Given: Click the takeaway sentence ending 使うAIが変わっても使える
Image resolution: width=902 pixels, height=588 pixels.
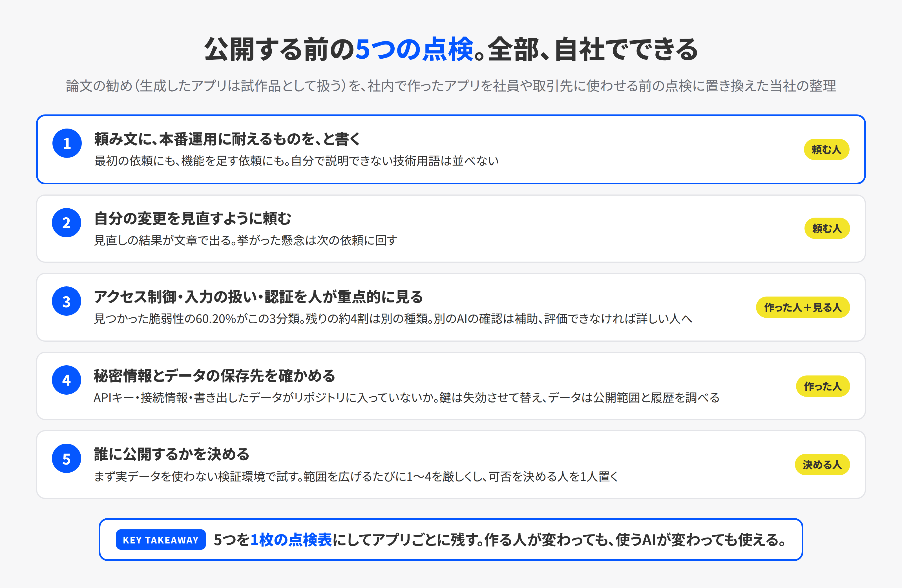Looking at the screenshot, I should click(500, 540).
